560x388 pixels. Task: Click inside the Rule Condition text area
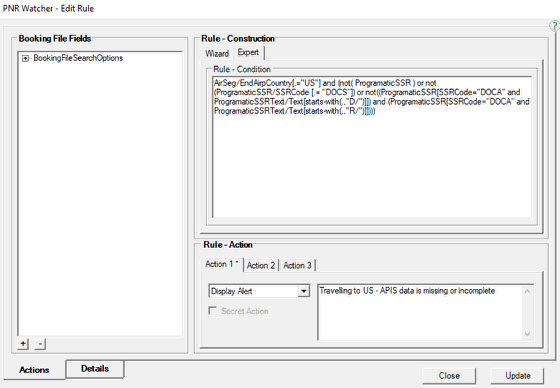tap(372, 147)
